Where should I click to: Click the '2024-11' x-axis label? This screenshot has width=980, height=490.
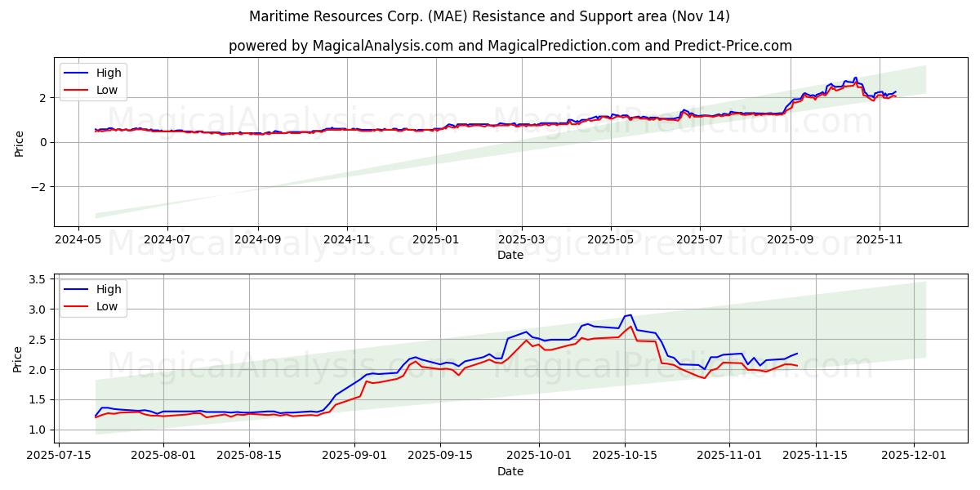coord(347,241)
